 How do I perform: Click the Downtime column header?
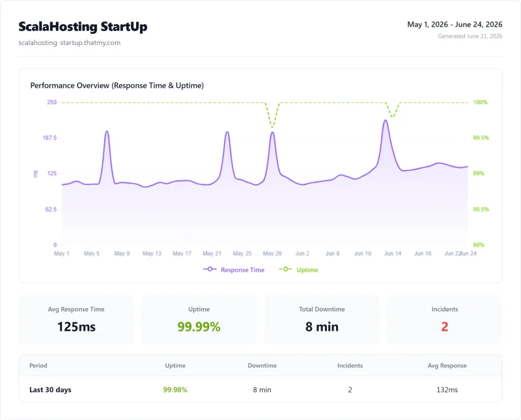(x=262, y=365)
